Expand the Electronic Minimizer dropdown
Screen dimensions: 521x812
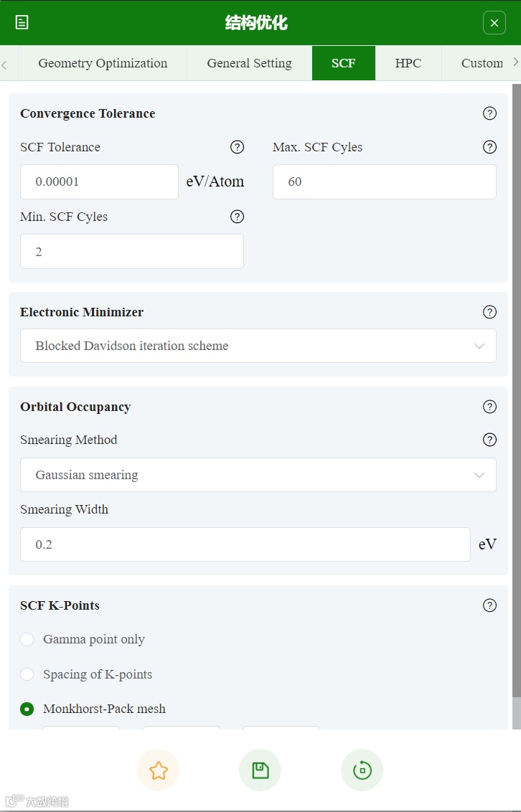point(258,346)
